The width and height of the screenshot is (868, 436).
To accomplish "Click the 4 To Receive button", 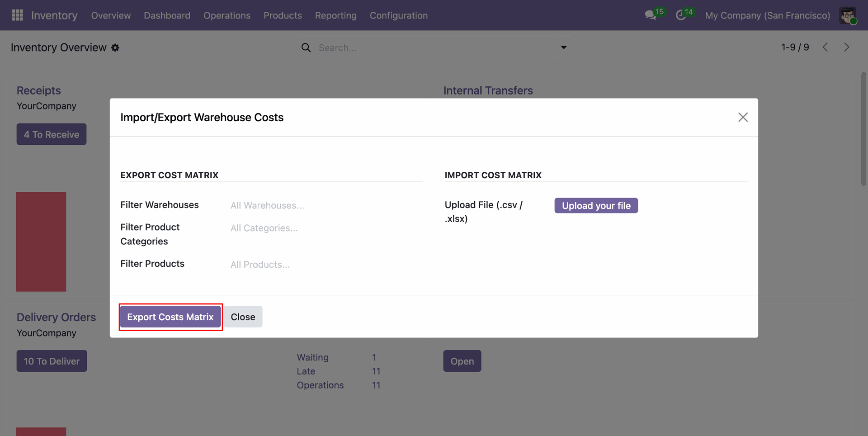I will pos(52,134).
